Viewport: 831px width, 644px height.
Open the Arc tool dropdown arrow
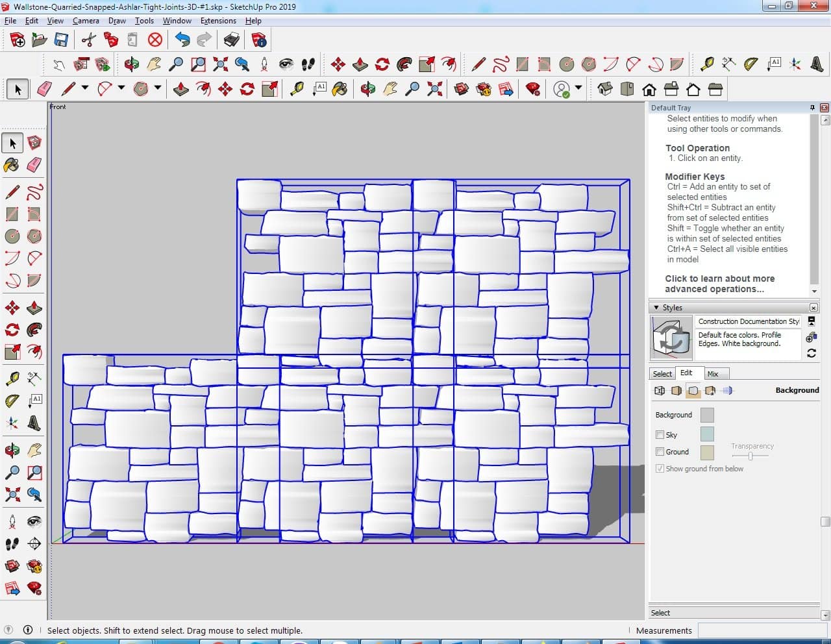121,88
